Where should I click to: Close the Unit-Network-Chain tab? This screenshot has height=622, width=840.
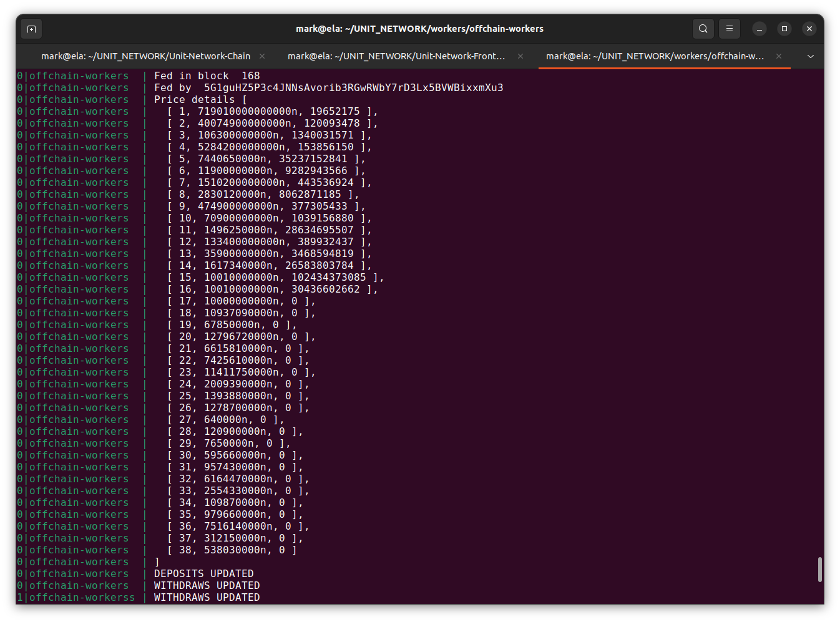point(262,56)
